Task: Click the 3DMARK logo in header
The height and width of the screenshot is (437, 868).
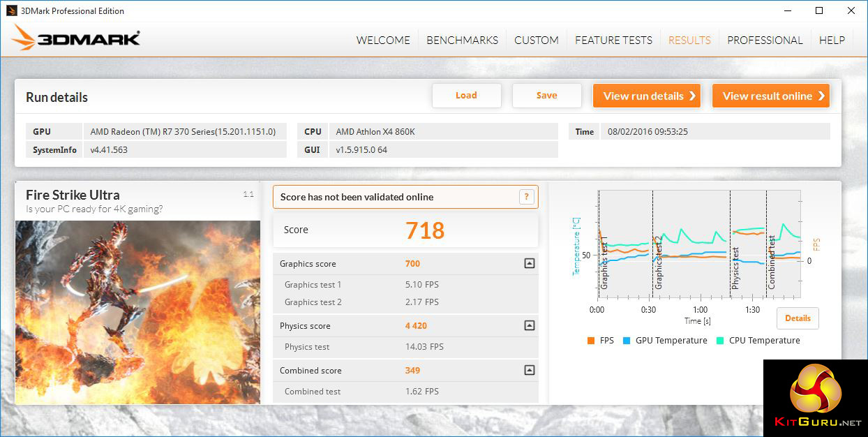Action: [x=77, y=38]
